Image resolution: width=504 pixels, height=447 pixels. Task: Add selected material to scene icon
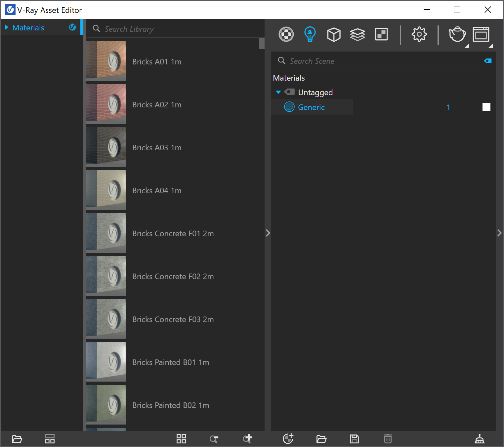[247, 438]
